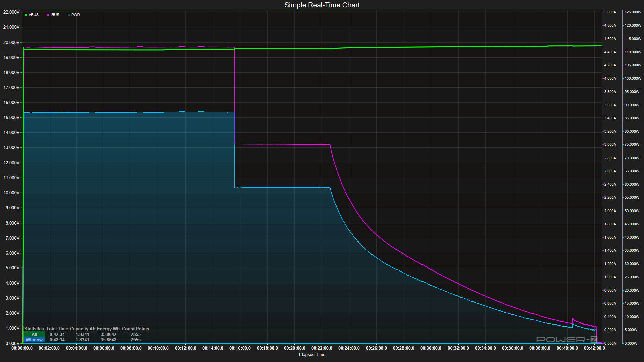The width and height of the screenshot is (644, 362).
Task: Click the Energy Wh value in Window row
Action: pyautogui.click(x=108, y=340)
